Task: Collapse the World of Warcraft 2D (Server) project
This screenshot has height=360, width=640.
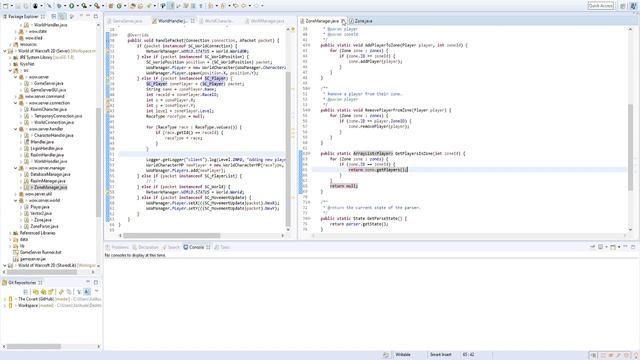Action: pos(5,51)
